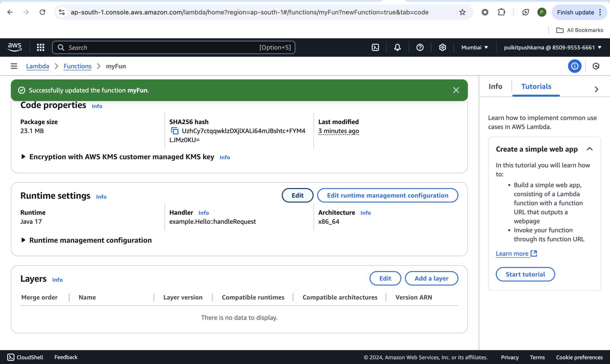The height and width of the screenshot is (364, 610).
Task: Click Edit in Runtime settings
Action: [x=297, y=195]
